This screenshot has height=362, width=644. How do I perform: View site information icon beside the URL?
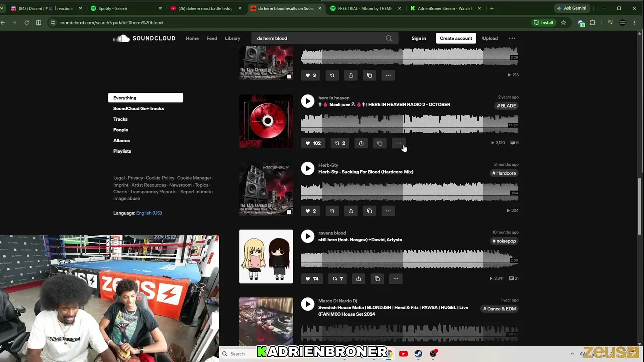[x=53, y=22]
